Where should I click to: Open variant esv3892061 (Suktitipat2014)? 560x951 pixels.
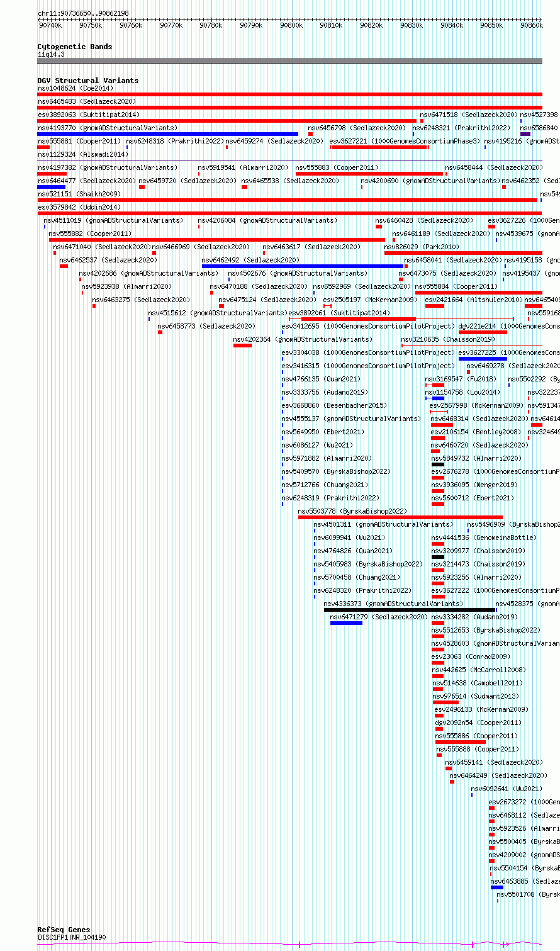(340, 313)
